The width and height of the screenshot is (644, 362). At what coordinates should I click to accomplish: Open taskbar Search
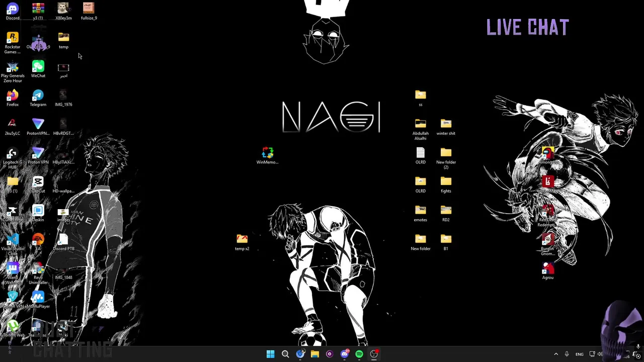tap(285, 354)
